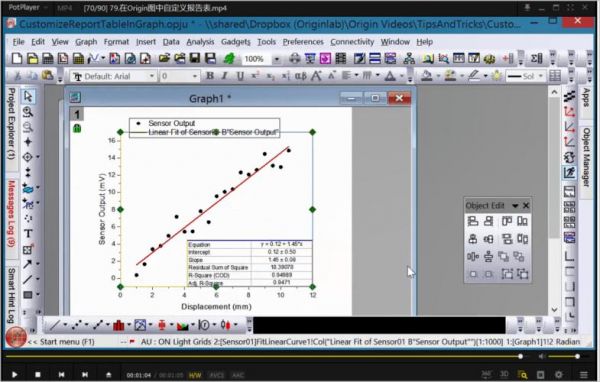600x382 pixels.
Task: Click the PotPlayer play button
Action: (x=14, y=375)
